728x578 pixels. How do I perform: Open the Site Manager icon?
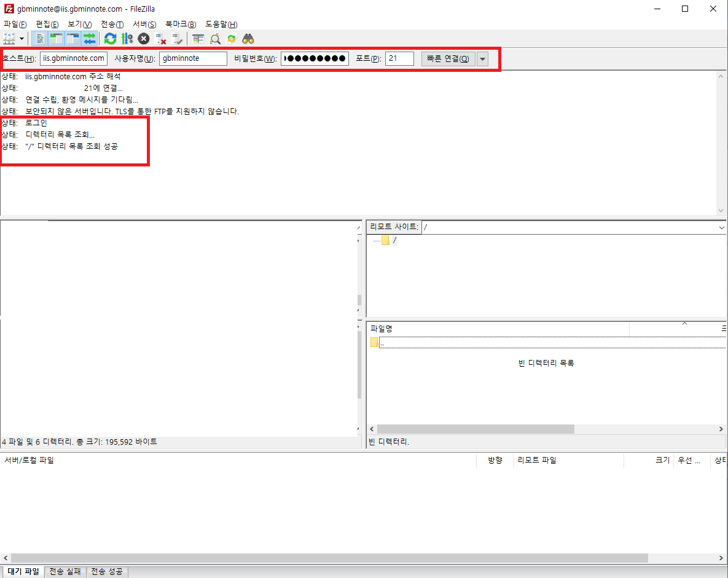(9, 39)
